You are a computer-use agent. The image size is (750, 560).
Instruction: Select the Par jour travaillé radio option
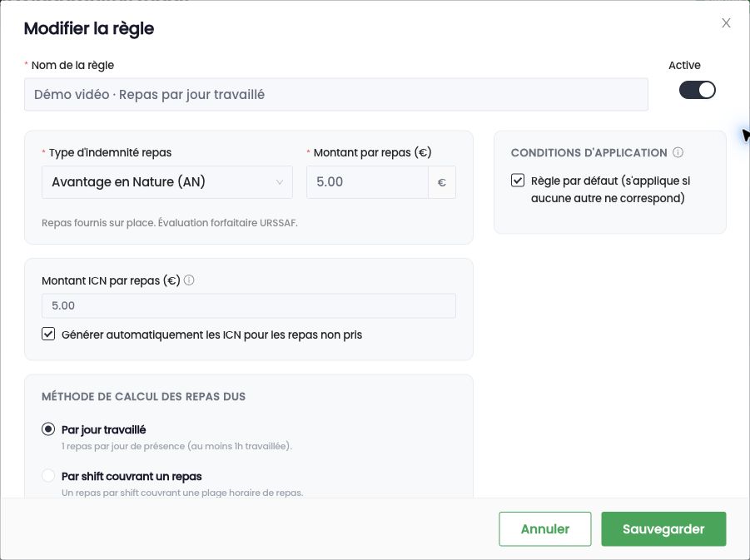48,429
